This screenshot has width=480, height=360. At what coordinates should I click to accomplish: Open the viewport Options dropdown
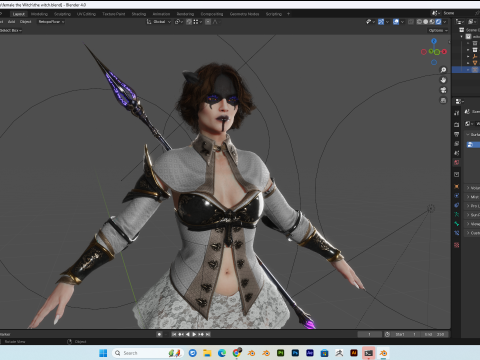tap(438, 30)
